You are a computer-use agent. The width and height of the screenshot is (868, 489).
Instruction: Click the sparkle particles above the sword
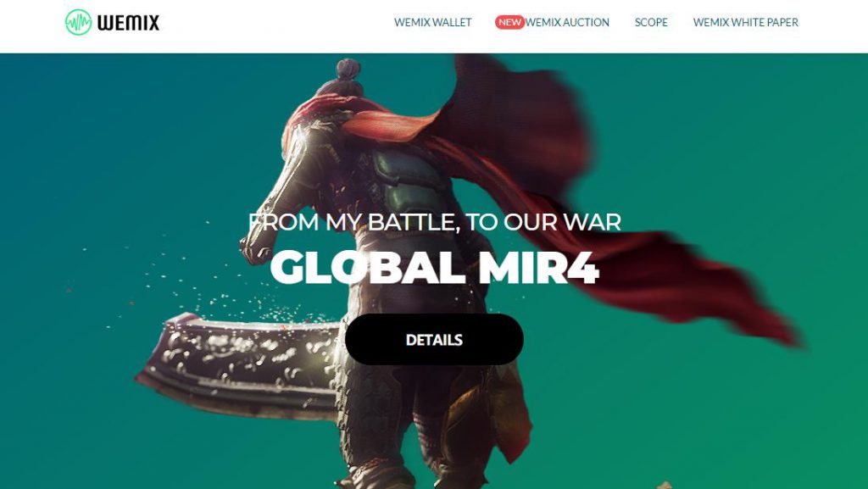(221, 293)
